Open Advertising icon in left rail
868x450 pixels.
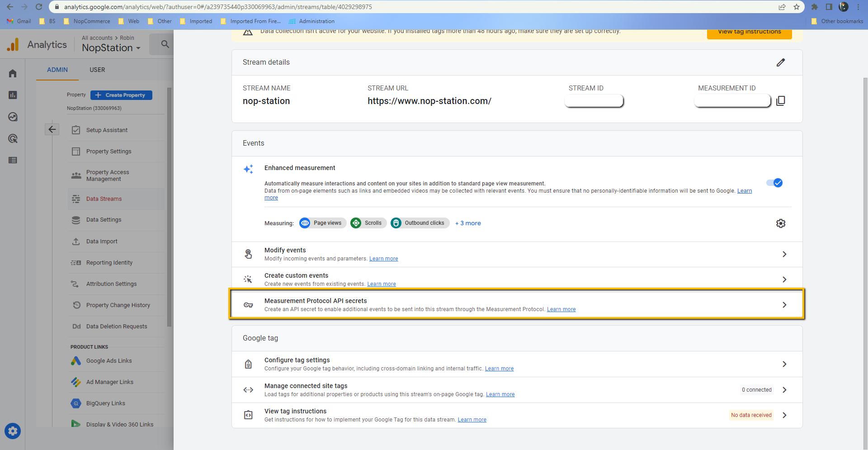(13, 138)
